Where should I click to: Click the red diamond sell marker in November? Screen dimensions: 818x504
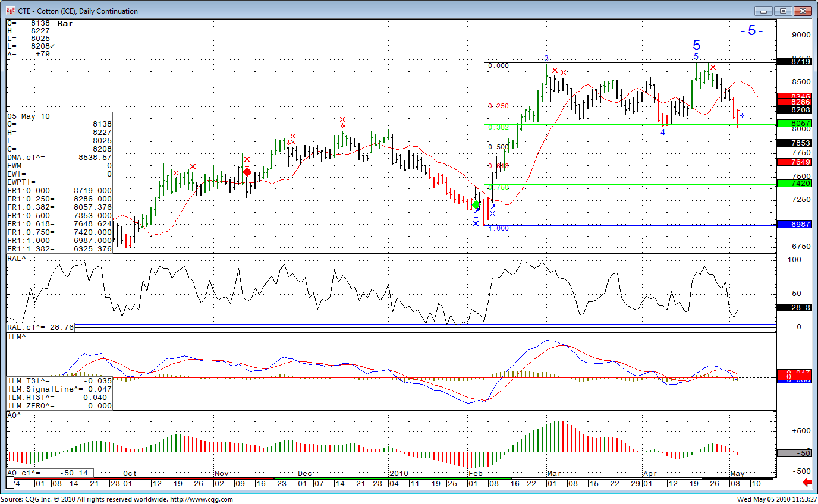click(x=247, y=172)
